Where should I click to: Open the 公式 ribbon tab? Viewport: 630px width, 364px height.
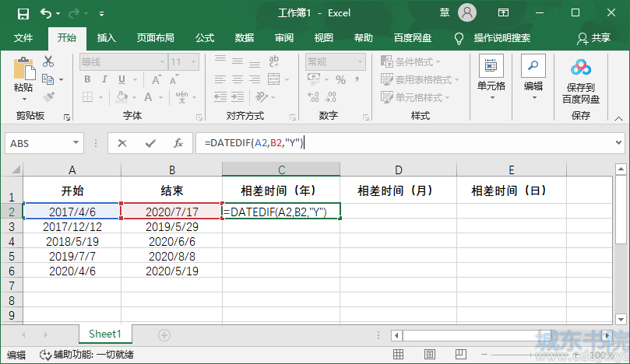pos(205,38)
